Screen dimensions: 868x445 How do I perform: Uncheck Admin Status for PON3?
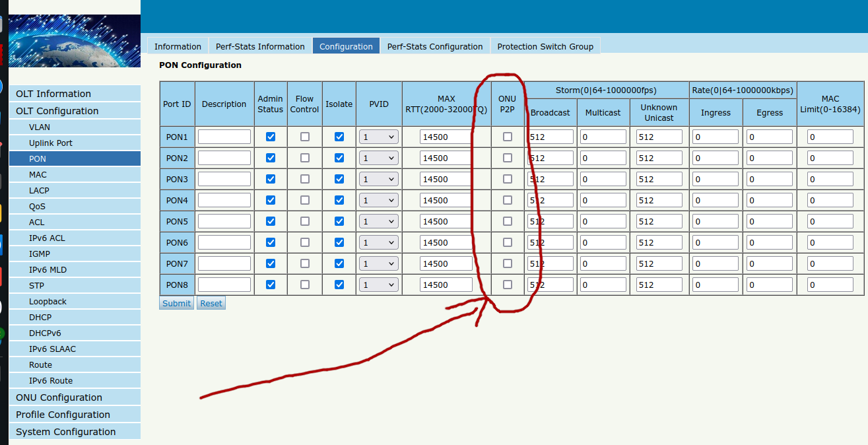tap(270, 179)
